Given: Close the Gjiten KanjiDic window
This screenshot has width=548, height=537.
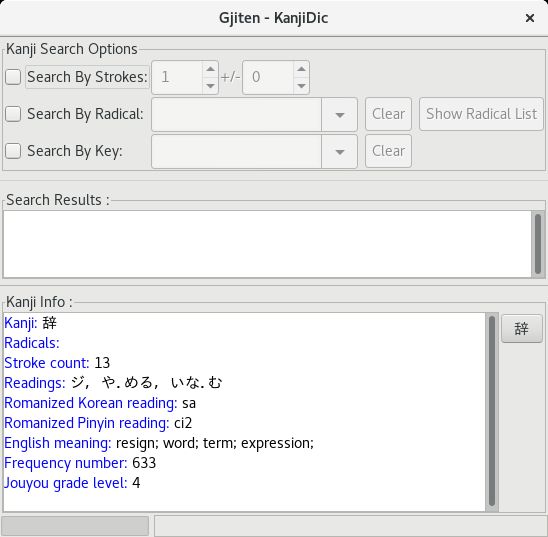Looking at the screenshot, I should coord(530,18).
